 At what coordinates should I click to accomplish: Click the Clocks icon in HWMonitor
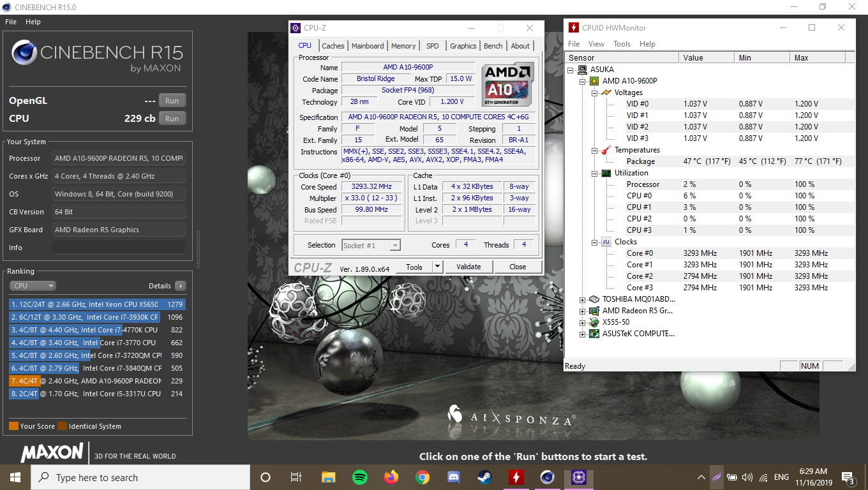click(606, 242)
